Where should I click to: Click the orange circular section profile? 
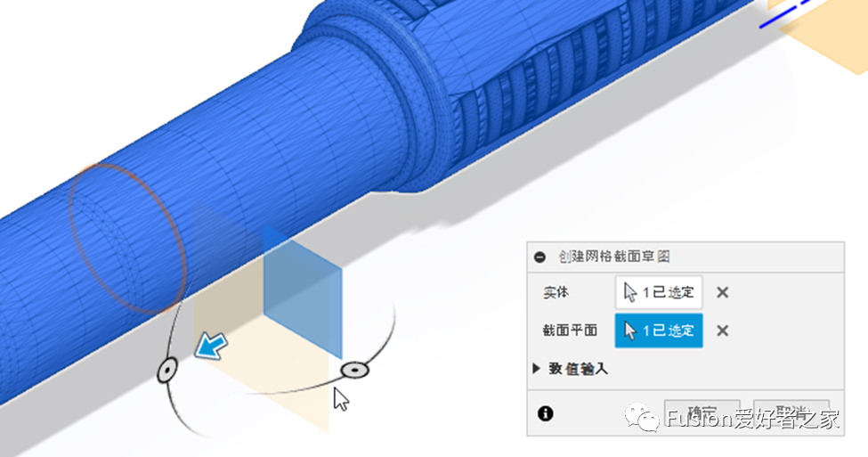(126, 239)
